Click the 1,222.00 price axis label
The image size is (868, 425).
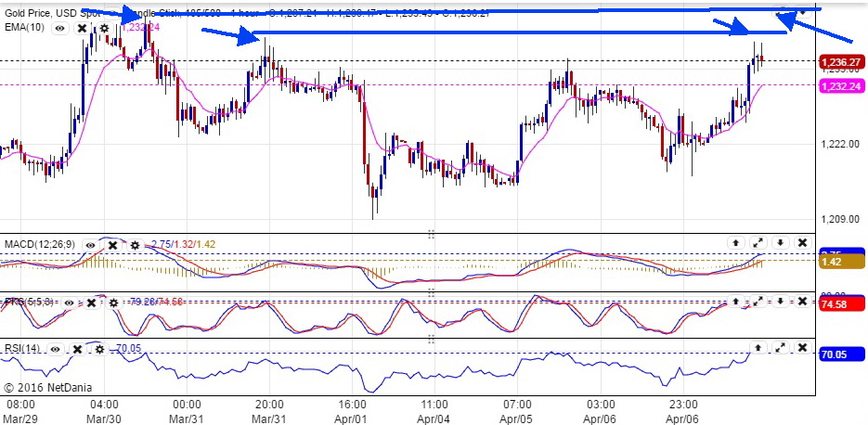click(841, 145)
